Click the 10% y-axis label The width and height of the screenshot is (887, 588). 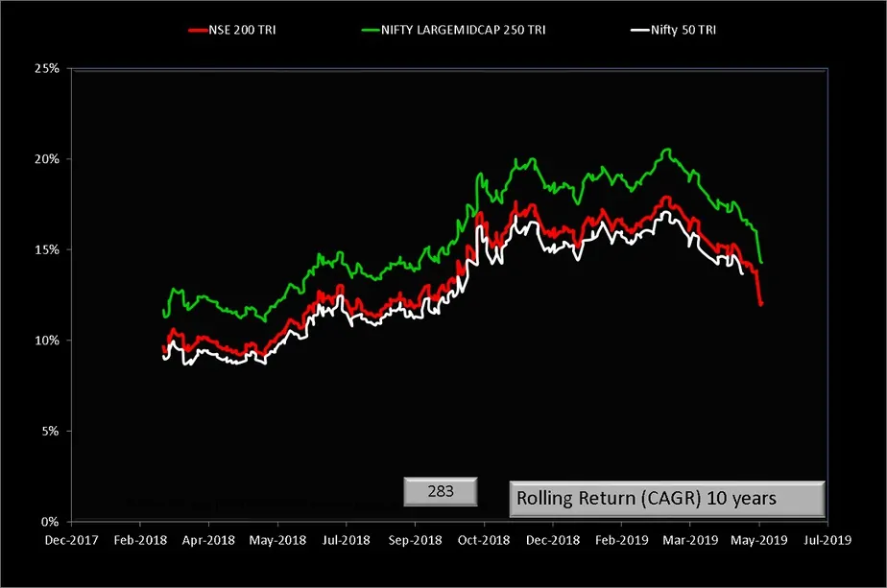[47, 341]
